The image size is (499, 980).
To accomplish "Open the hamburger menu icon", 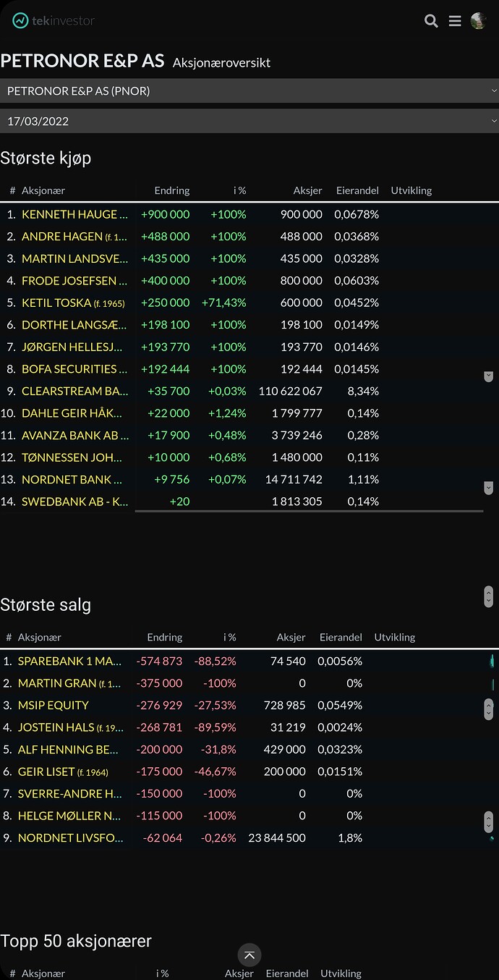I will (x=455, y=21).
